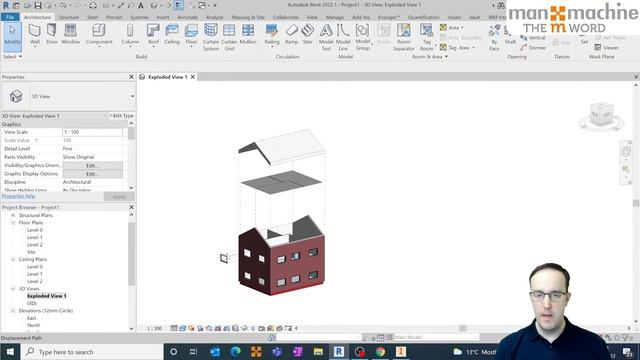Select the Window tool
The image size is (640, 360).
70,34
